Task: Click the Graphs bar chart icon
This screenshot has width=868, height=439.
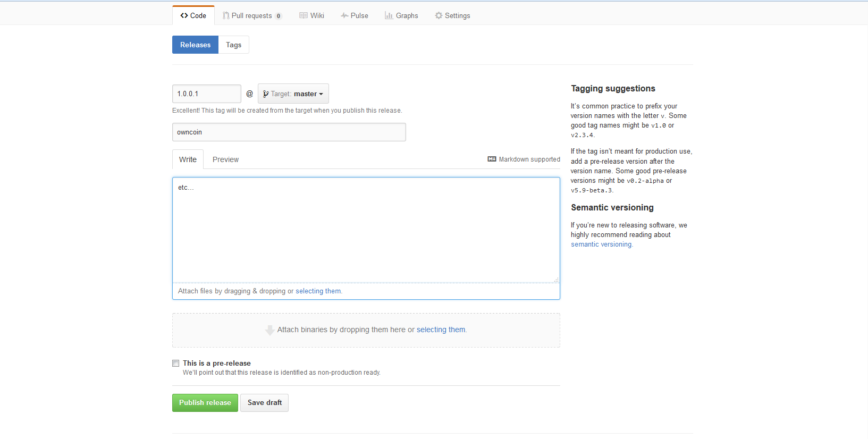Action: click(x=389, y=15)
